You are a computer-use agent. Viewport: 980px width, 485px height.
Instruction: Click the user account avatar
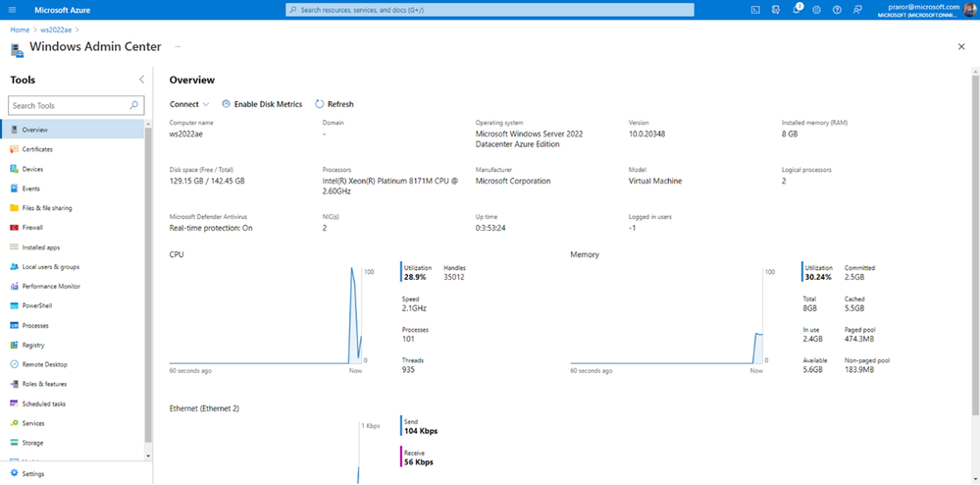pyautogui.click(x=968, y=10)
